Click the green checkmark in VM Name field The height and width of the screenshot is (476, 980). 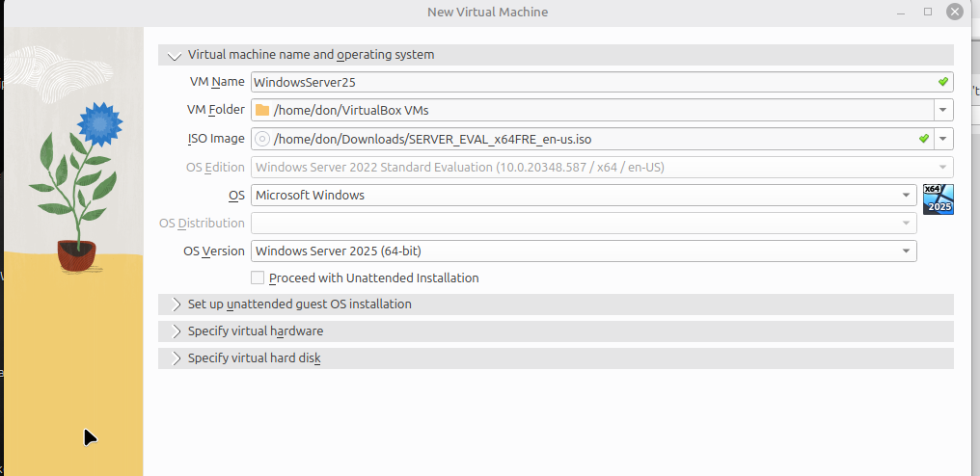tap(943, 82)
